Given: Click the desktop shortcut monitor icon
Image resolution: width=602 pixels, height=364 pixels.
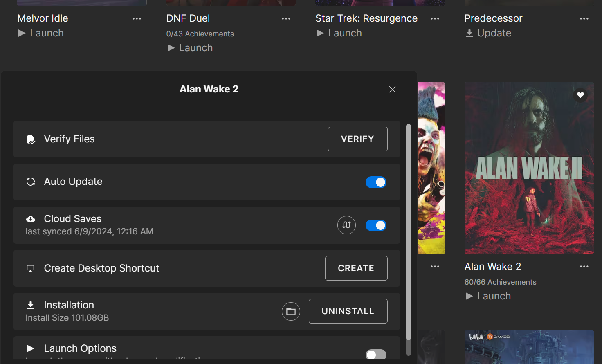Looking at the screenshot, I should pos(31,268).
